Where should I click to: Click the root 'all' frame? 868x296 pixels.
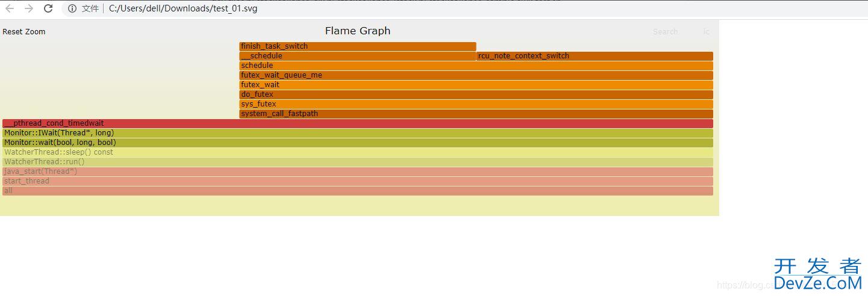357,191
